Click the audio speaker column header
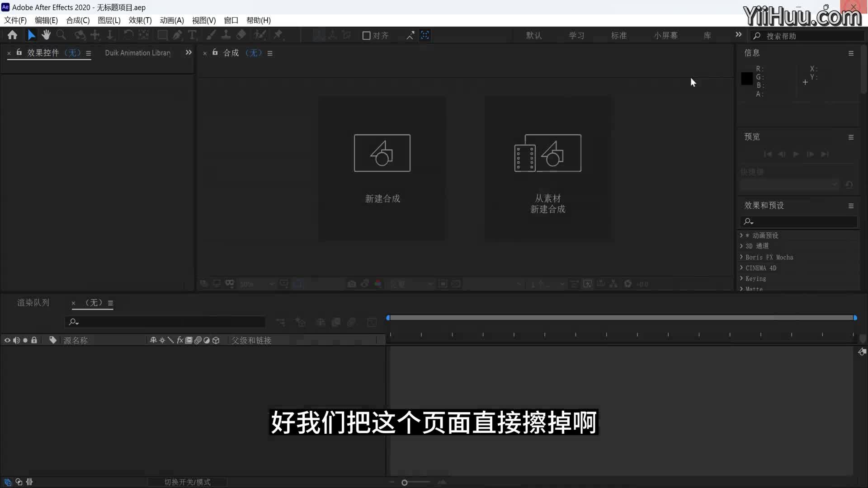This screenshot has height=488, width=868. (16, 340)
